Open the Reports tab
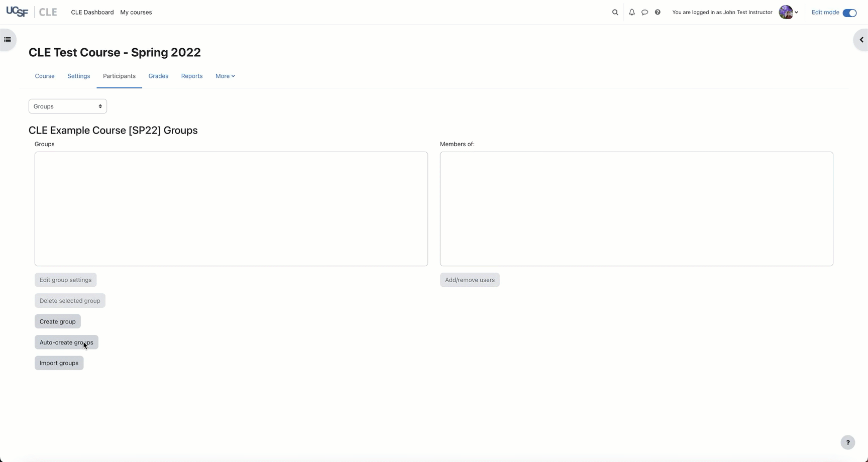Viewport: 868px width, 462px height. (192, 76)
